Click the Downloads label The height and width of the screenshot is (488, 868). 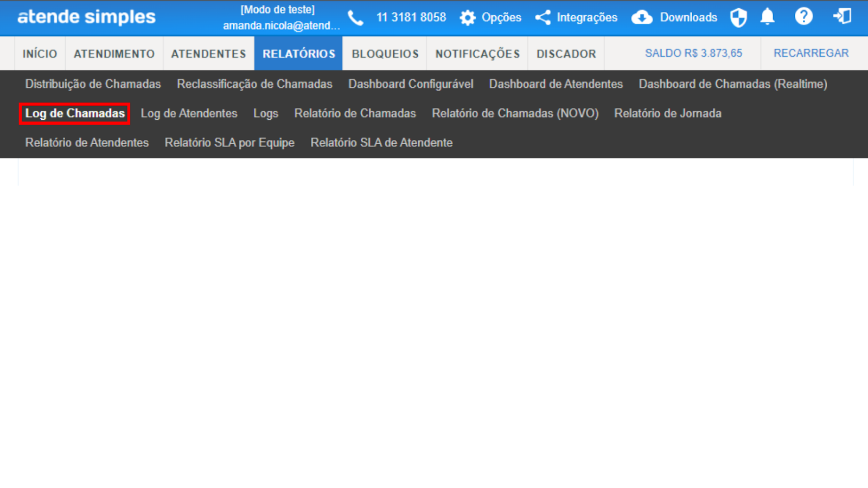point(688,17)
